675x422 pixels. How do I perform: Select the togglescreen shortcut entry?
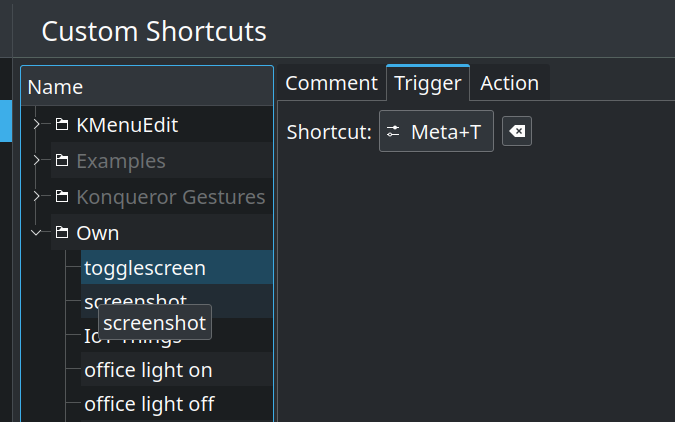coord(177,267)
